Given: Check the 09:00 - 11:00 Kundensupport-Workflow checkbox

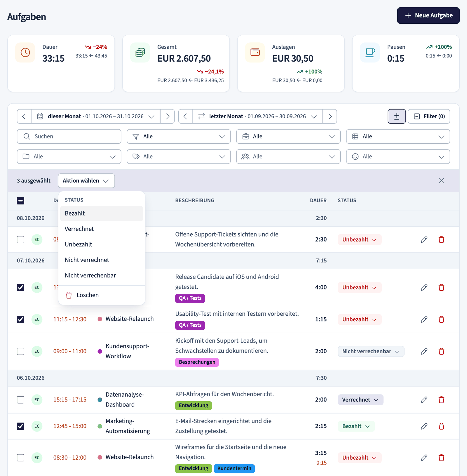Looking at the screenshot, I should tap(20, 351).
